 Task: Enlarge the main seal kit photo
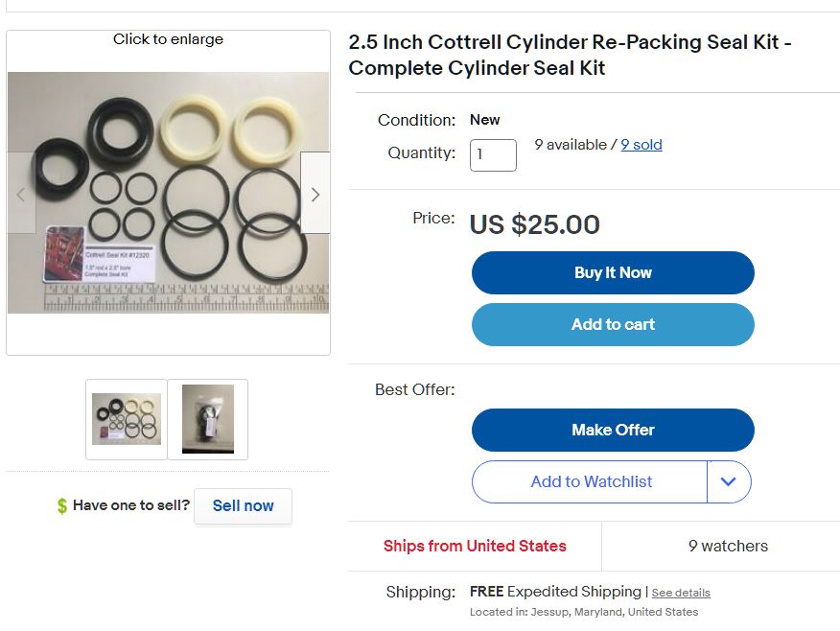(x=168, y=192)
